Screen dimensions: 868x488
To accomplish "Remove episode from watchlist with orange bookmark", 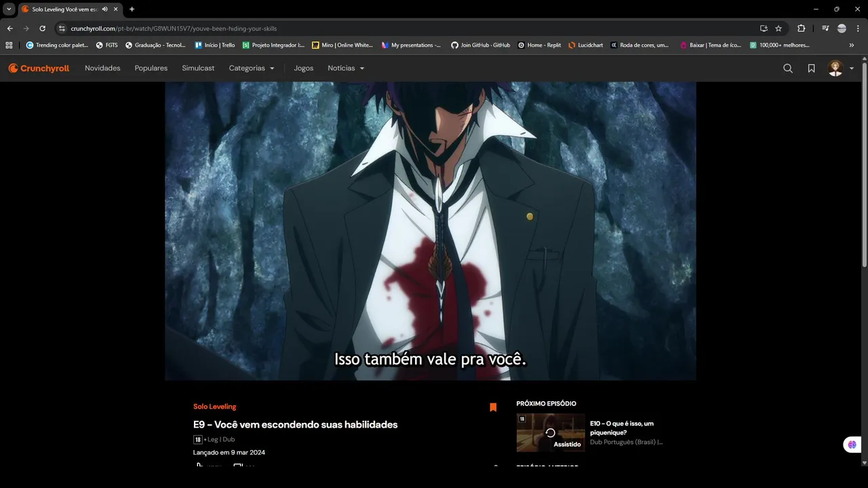I will tap(493, 407).
